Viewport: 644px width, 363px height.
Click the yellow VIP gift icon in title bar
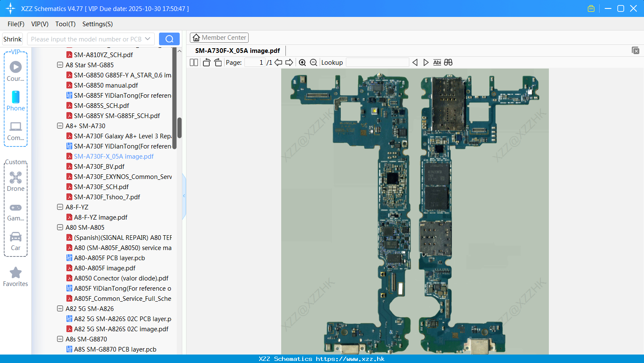point(591,8)
